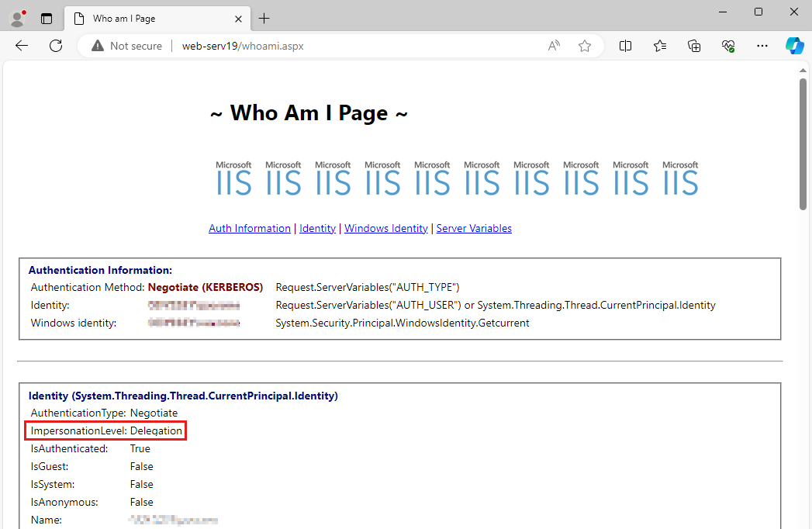
Task: Follow the Server Variables link
Action: (474, 228)
